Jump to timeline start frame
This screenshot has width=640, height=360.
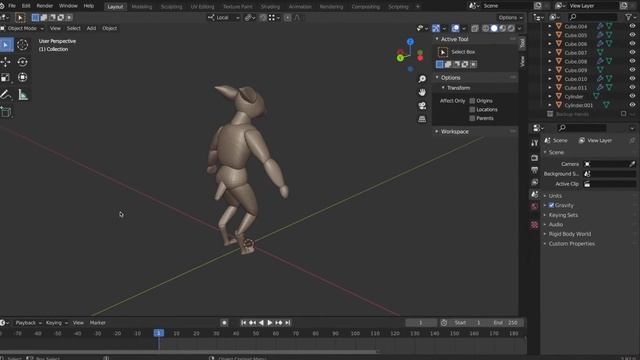(x=243, y=323)
